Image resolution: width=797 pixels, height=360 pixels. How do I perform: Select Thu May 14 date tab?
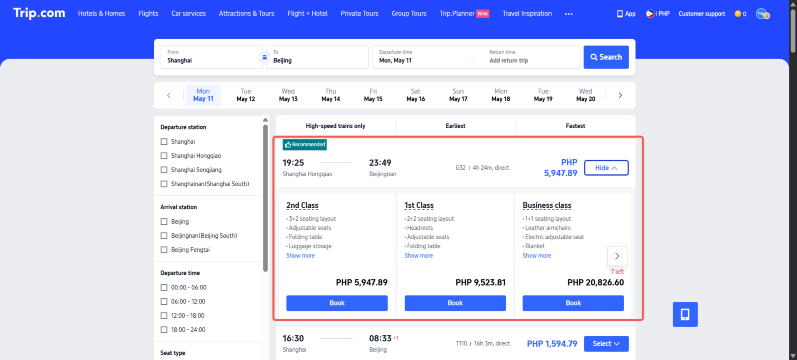(x=330, y=95)
